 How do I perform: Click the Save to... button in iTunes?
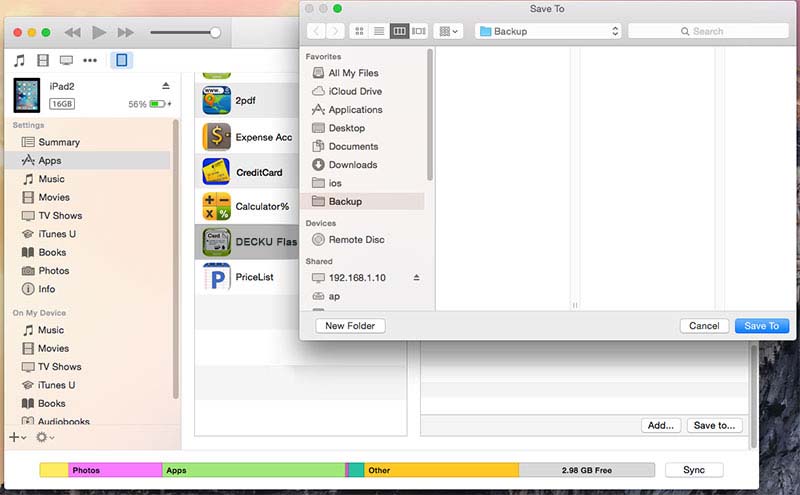point(714,425)
